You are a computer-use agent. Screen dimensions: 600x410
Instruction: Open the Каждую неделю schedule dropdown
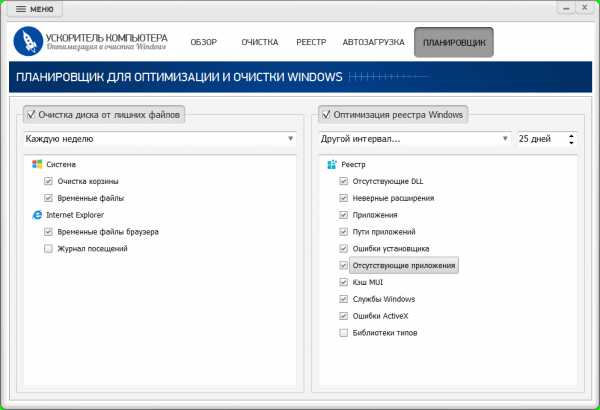click(160, 139)
